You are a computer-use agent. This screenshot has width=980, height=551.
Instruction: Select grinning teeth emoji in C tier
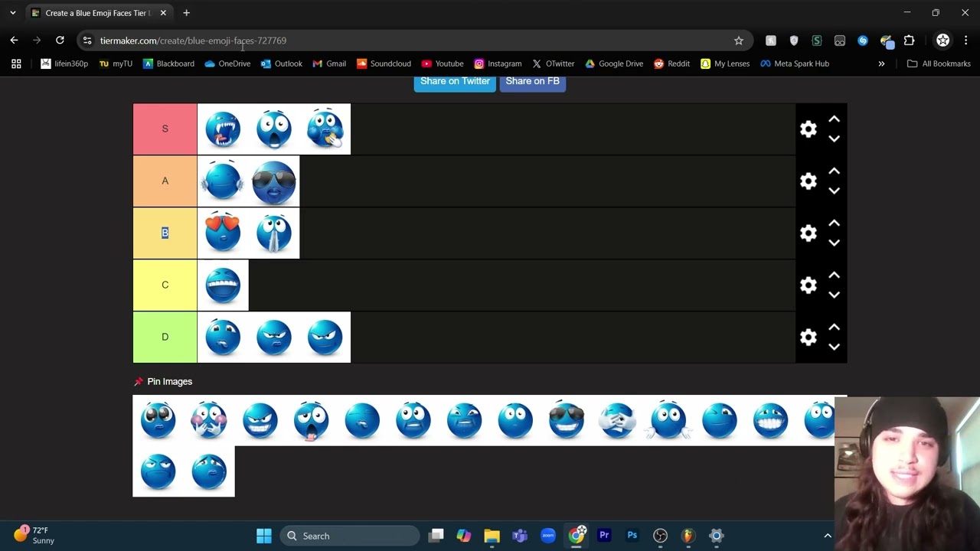(223, 285)
